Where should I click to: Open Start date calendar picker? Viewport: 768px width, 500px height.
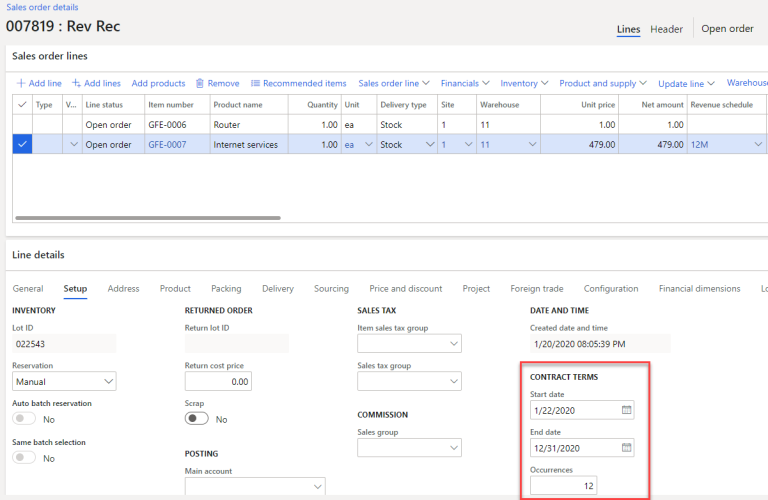click(x=626, y=410)
